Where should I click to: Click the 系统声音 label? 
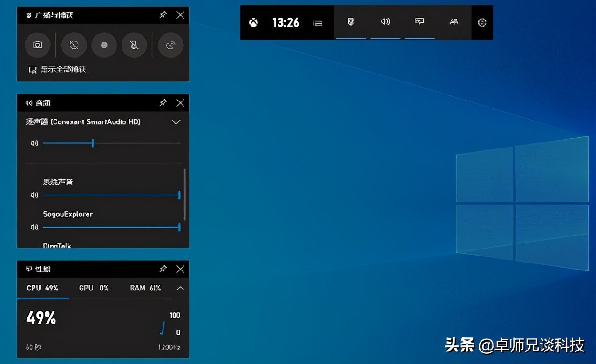[x=58, y=182]
